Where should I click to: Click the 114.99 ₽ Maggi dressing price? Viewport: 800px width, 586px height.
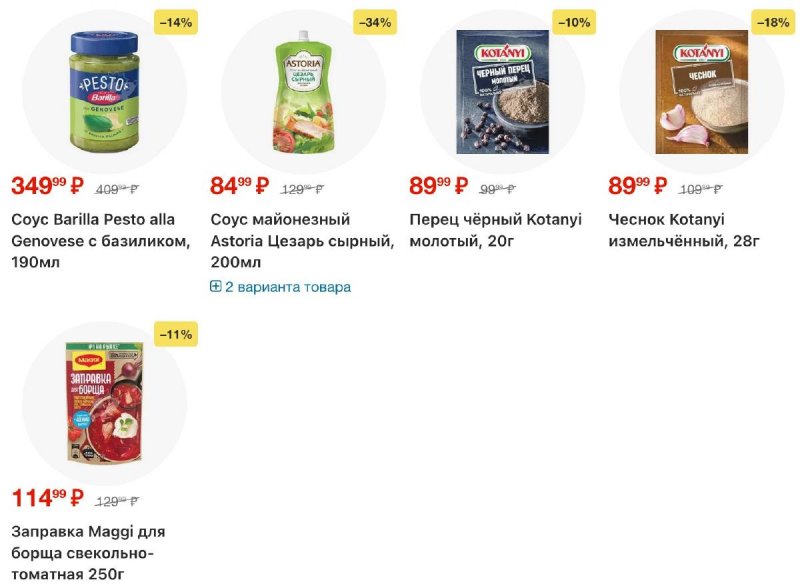pyautogui.click(x=47, y=498)
